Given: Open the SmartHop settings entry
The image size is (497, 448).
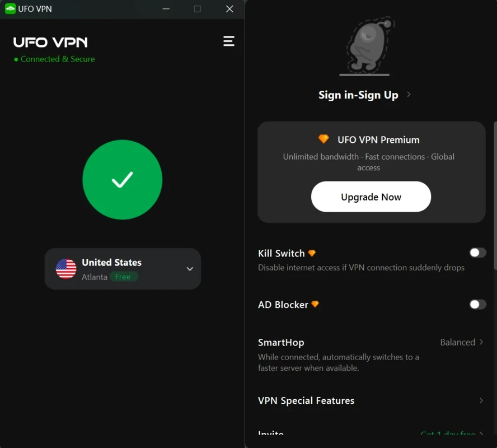Looking at the screenshot, I should point(371,355).
